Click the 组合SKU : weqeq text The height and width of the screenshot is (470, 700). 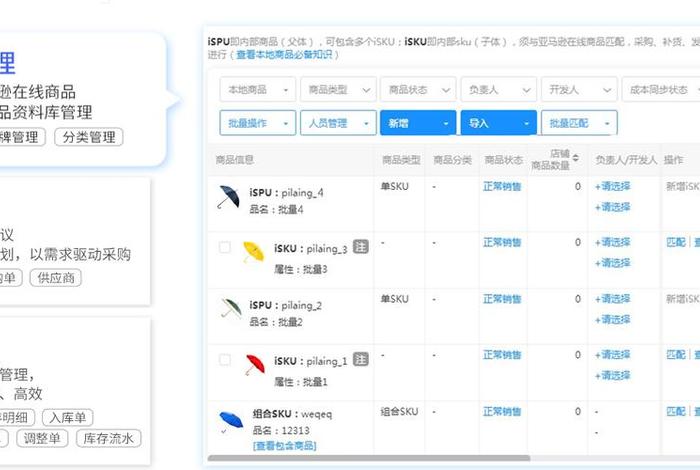click(292, 414)
